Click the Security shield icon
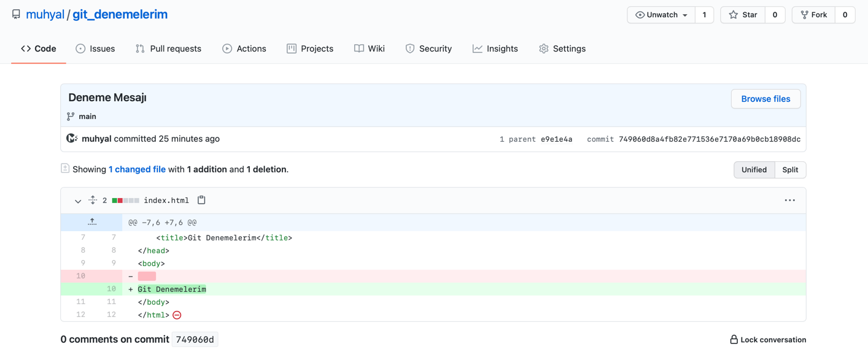This screenshot has width=868, height=352. pos(410,48)
